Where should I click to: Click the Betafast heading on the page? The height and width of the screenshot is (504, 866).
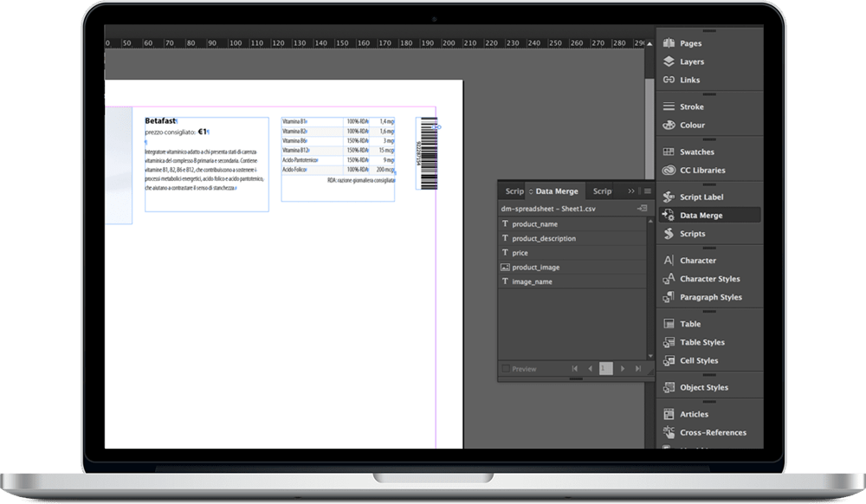160,120
